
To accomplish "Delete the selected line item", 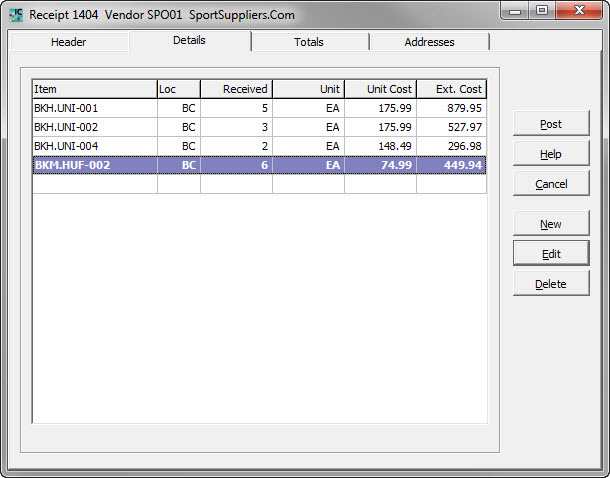I will tap(551, 284).
